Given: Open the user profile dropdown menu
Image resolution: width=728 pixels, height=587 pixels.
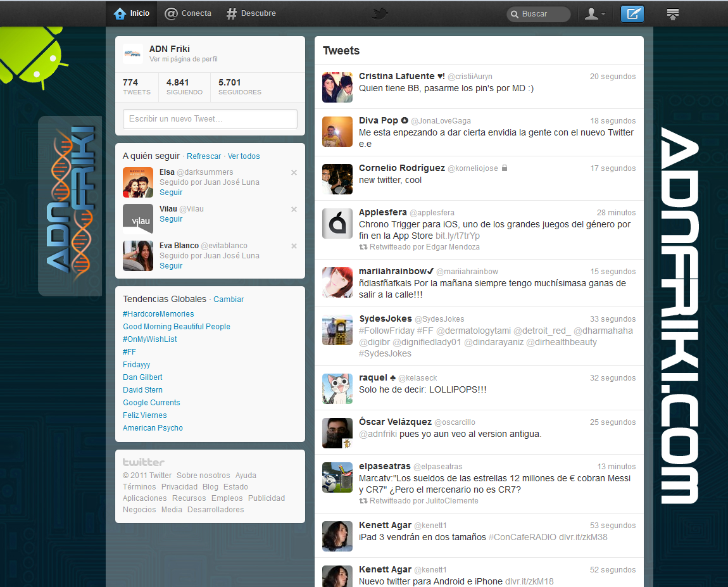Looking at the screenshot, I should pos(595,14).
